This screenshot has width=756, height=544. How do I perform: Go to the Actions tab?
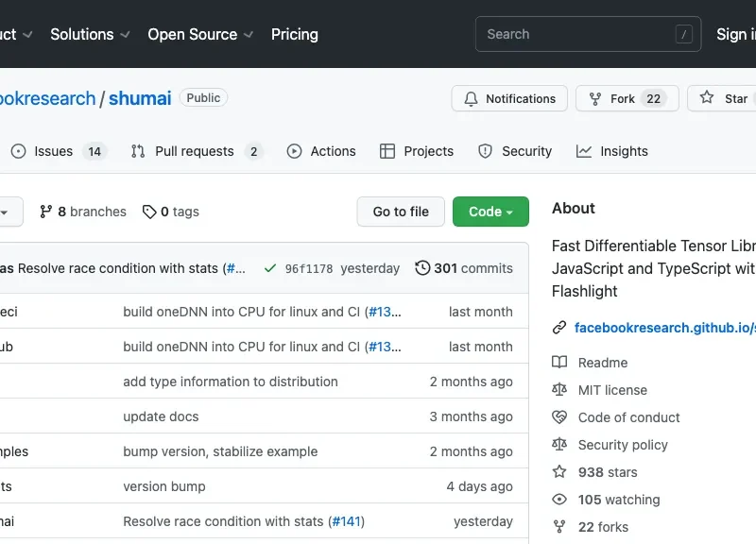pyautogui.click(x=321, y=151)
